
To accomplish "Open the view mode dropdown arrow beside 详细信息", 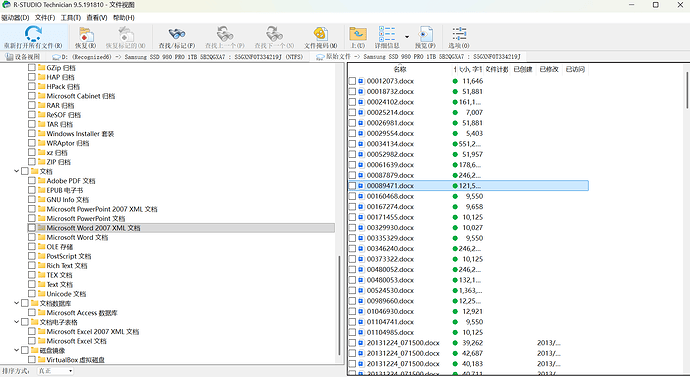I will [407, 37].
